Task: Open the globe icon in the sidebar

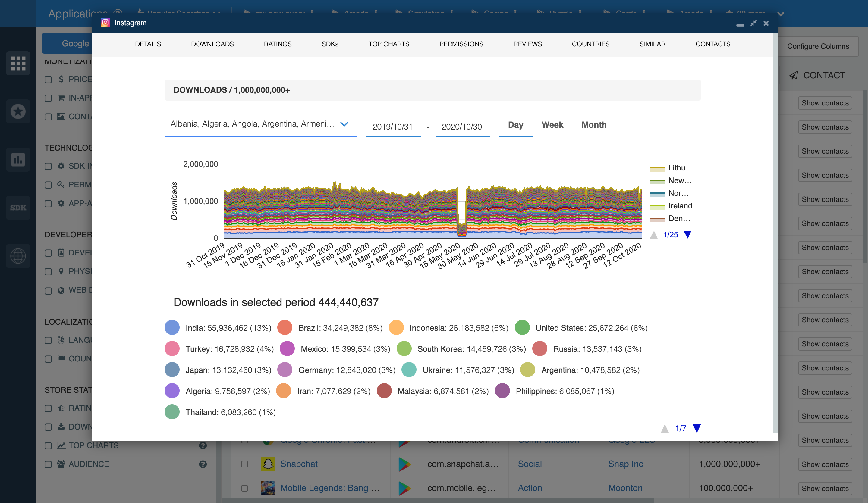Action: click(x=18, y=256)
